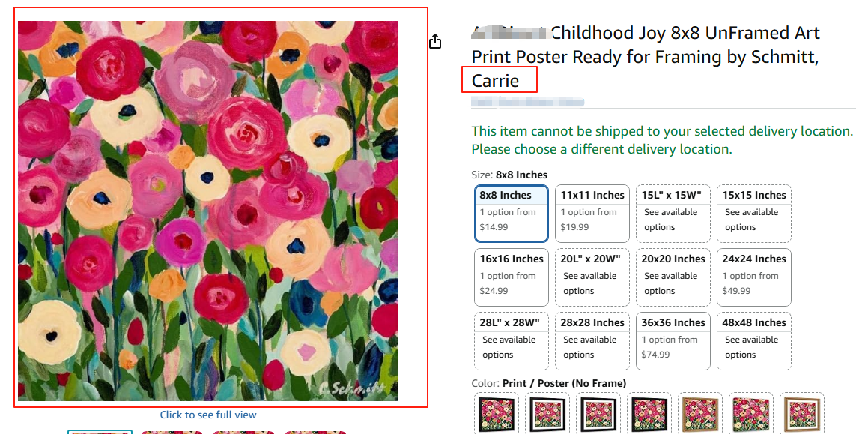Pick the last wood frame with mat swatch
Viewport: 868px width, 434px height.
801,414
